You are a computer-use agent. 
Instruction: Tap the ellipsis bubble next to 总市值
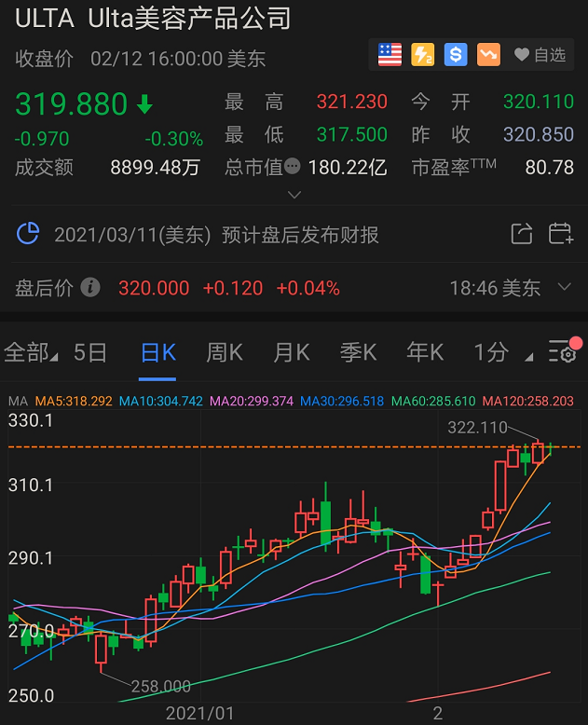tap(293, 167)
